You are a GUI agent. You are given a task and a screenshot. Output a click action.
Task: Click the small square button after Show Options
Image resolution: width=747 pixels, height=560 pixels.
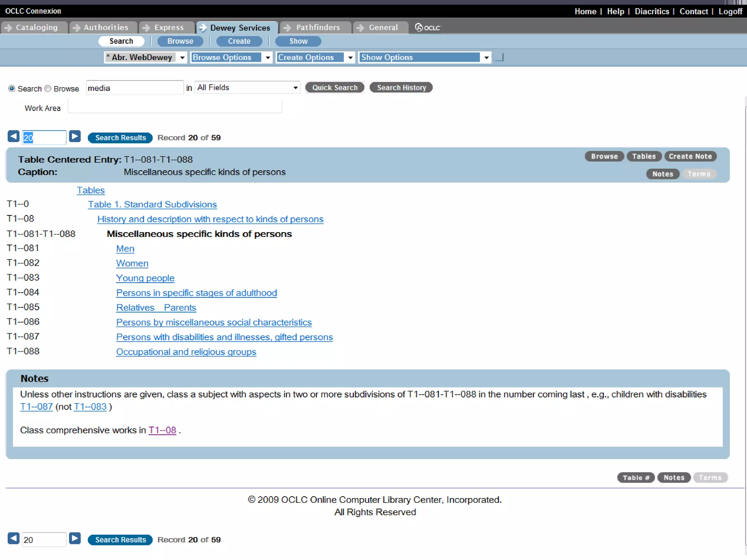(500, 57)
